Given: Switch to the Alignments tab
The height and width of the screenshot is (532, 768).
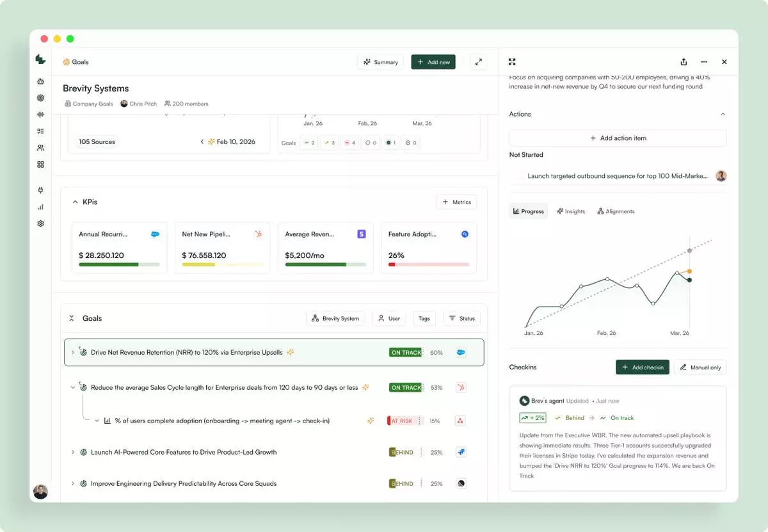Looking at the screenshot, I should [x=616, y=211].
